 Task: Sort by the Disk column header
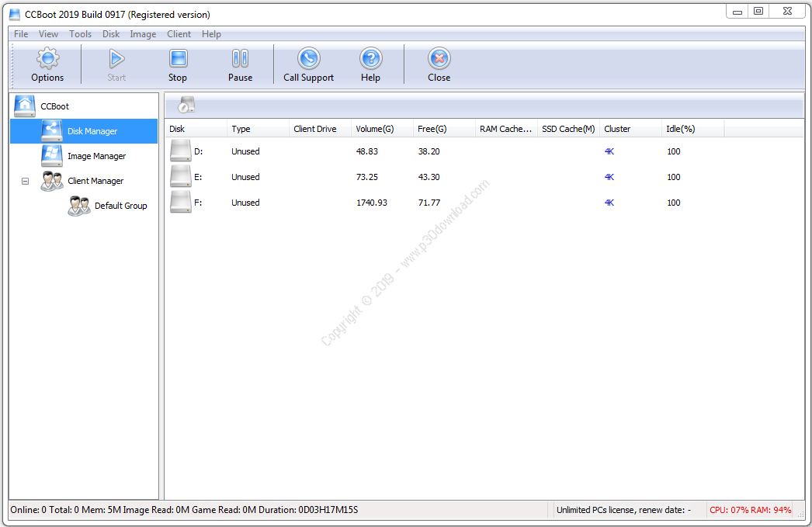point(196,129)
